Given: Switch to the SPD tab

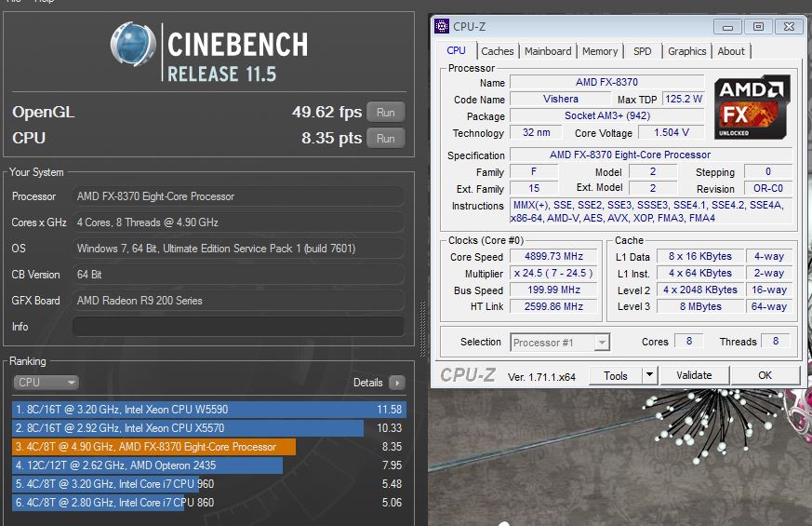Looking at the screenshot, I should point(642,51).
